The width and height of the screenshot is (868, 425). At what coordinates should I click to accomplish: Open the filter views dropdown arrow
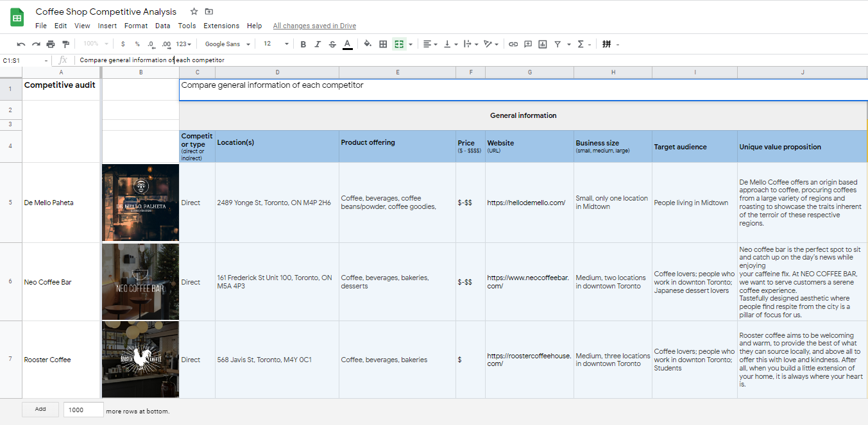click(x=568, y=45)
